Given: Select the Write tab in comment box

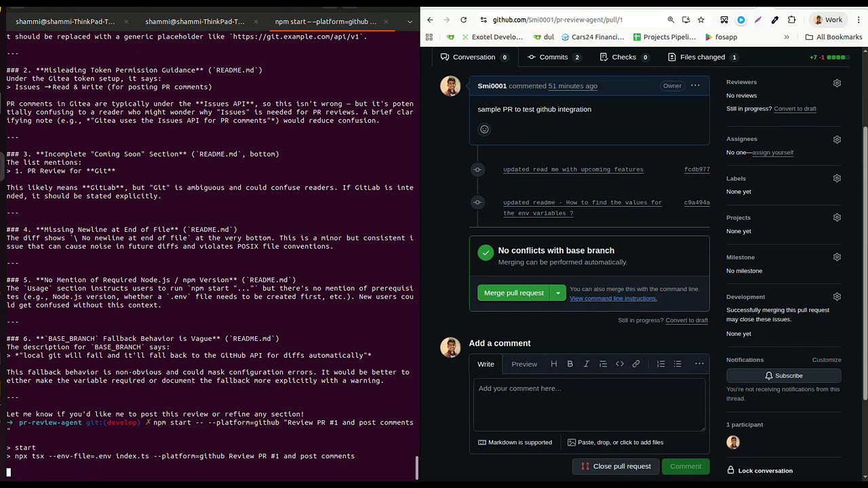Looking at the screenshot, I should coord(486,364).
